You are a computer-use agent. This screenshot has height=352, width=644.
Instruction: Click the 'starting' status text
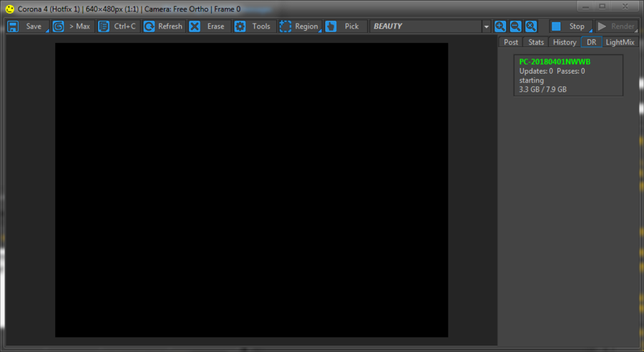tap(532, 81)
